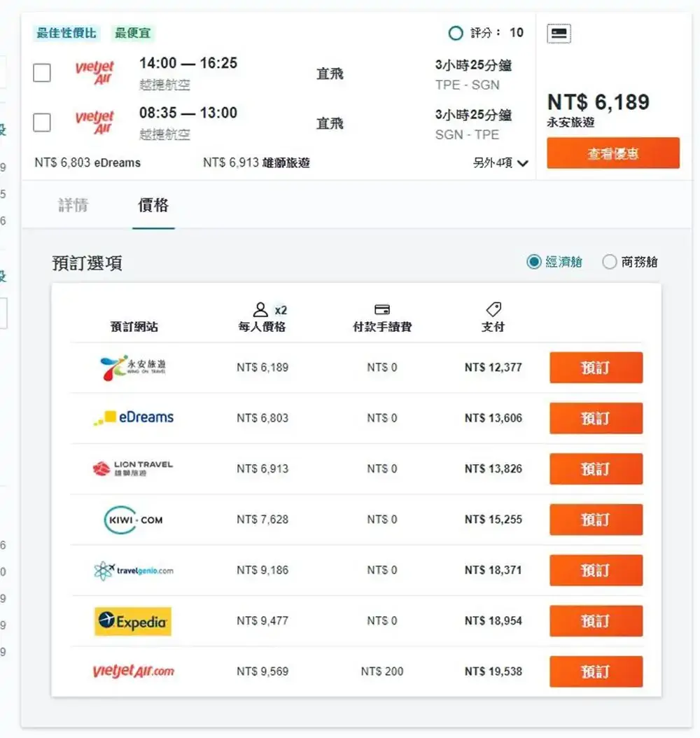
Task: Select the 永安旅遊 travel agency logo
Action: tap(132, 367)
